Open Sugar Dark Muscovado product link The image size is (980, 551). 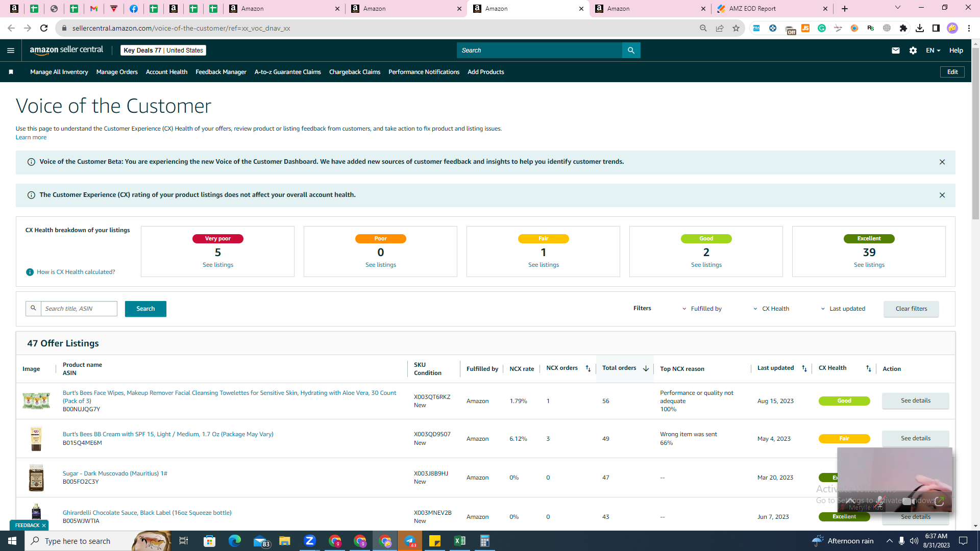115,473
